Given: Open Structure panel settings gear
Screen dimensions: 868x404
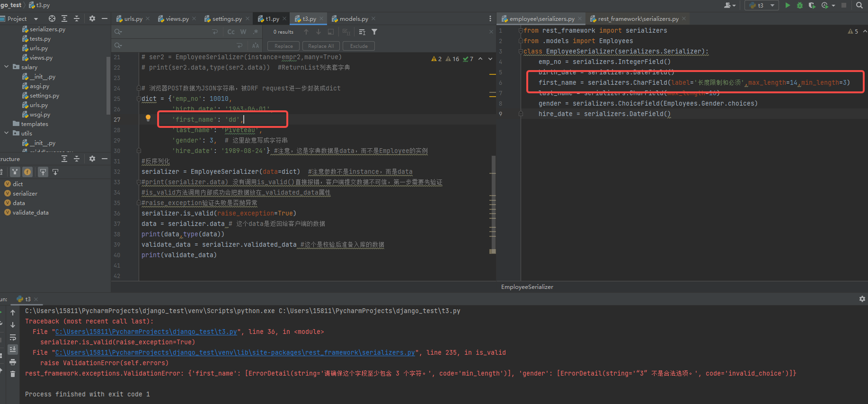Looking at the screenshot, I should 92,159.
